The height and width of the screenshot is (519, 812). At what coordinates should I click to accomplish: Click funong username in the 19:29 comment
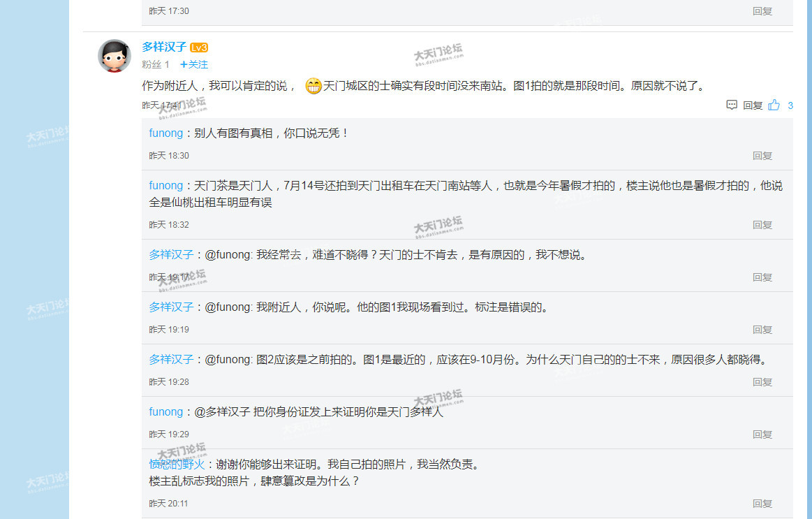point(165,411)
